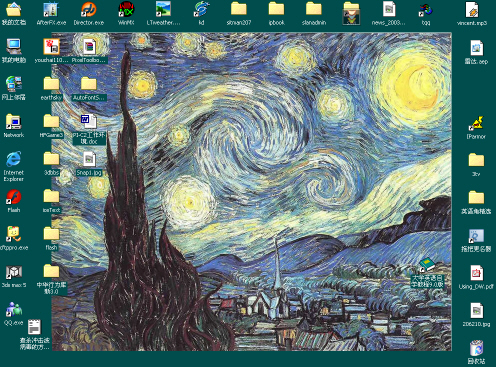
Task: Open the Using_DW.pdf file icon
Action: click(x=476, y=273)
